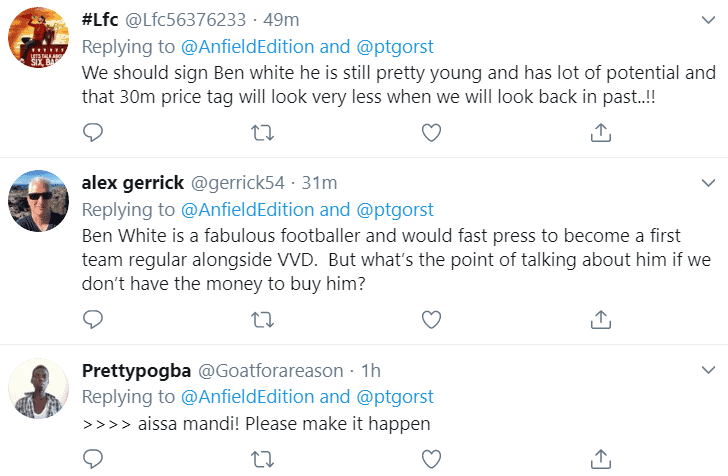Reply to #Lfc's tweet about Ben White

click(93, 132)
